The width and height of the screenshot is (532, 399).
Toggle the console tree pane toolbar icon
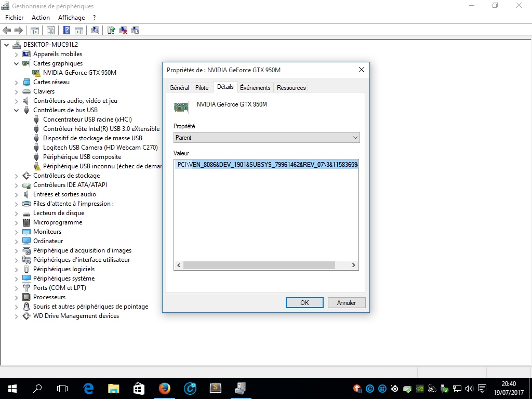coord(35,31)
